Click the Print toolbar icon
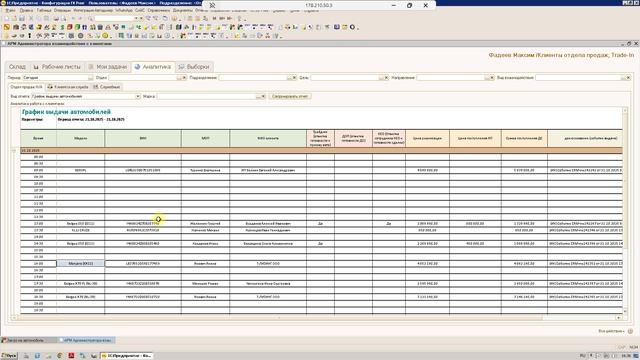 56,18
